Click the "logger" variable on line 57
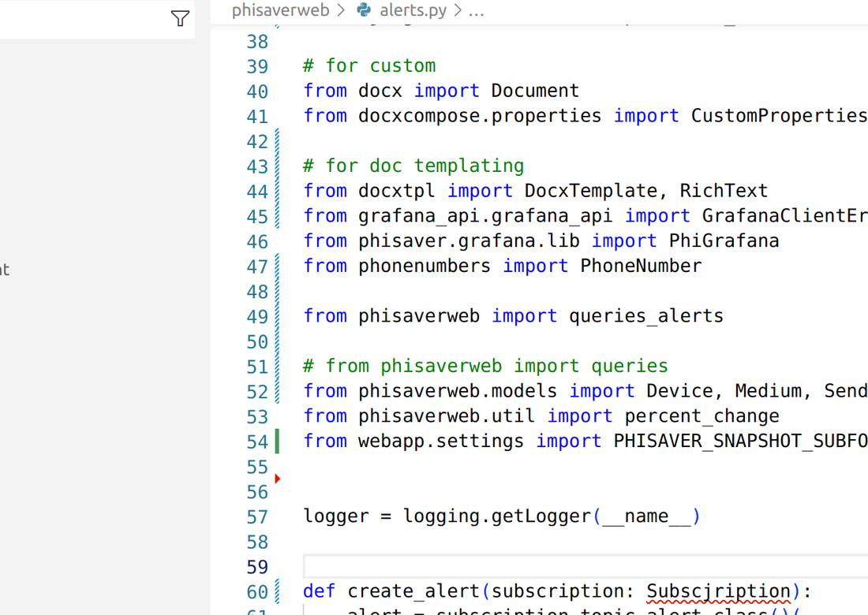This screenshot has height=615, width=868. pos(336,516)
